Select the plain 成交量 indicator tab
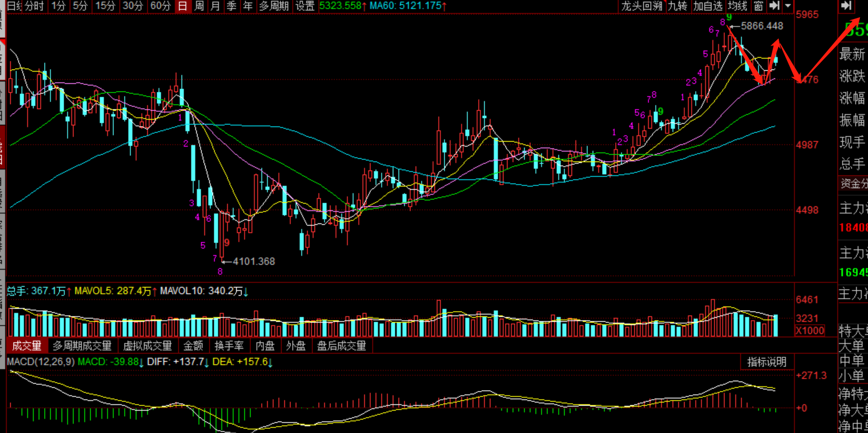Screen dimensions: 868x433 pyautogui.click(x=27, y=346)
